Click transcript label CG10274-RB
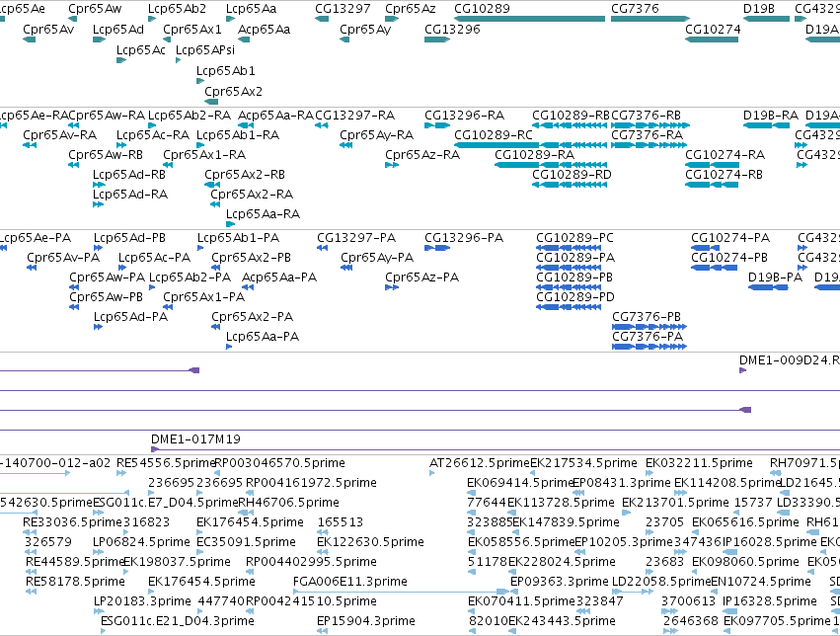Image resolution: width=840 pixels, height=636 pixels. (724, 175)
